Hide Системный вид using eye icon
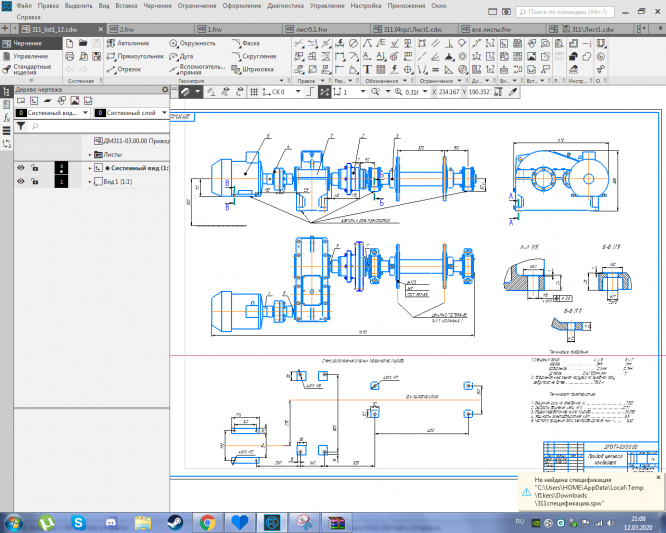666x533 pixels. [20, 168]
